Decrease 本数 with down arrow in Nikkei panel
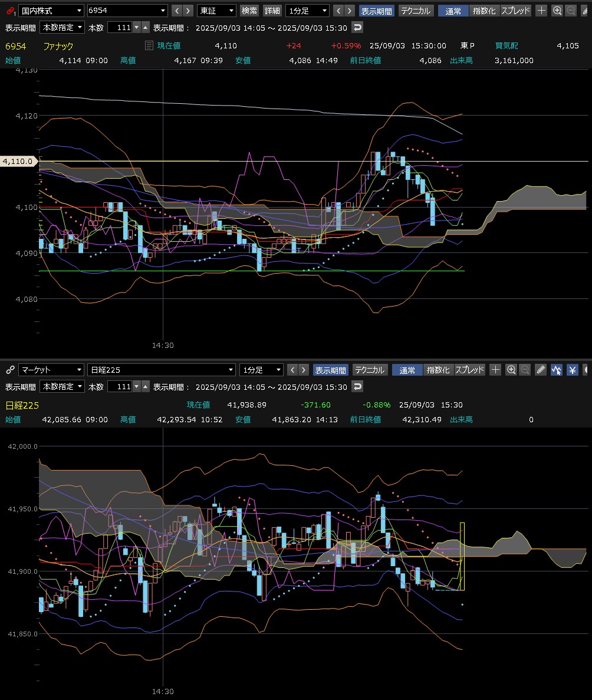The width and height of the screenshot is (592, 700). (137, 386)
